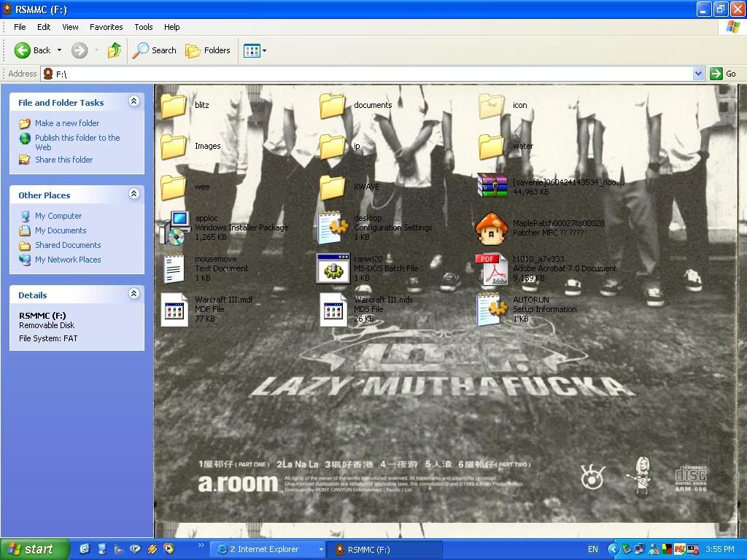
Task: Select the Images folder icon
Action: pyautogui.click(x=174, y=146)
